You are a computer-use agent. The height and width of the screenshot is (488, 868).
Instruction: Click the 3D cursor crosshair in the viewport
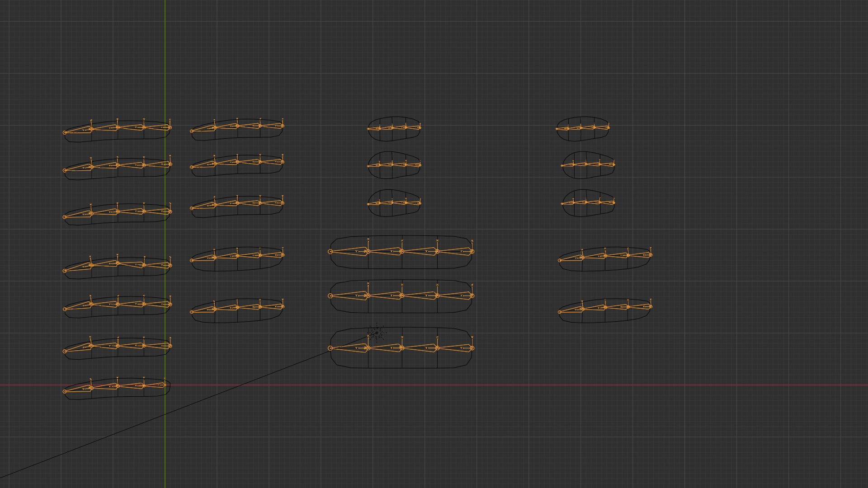[377, 333]
